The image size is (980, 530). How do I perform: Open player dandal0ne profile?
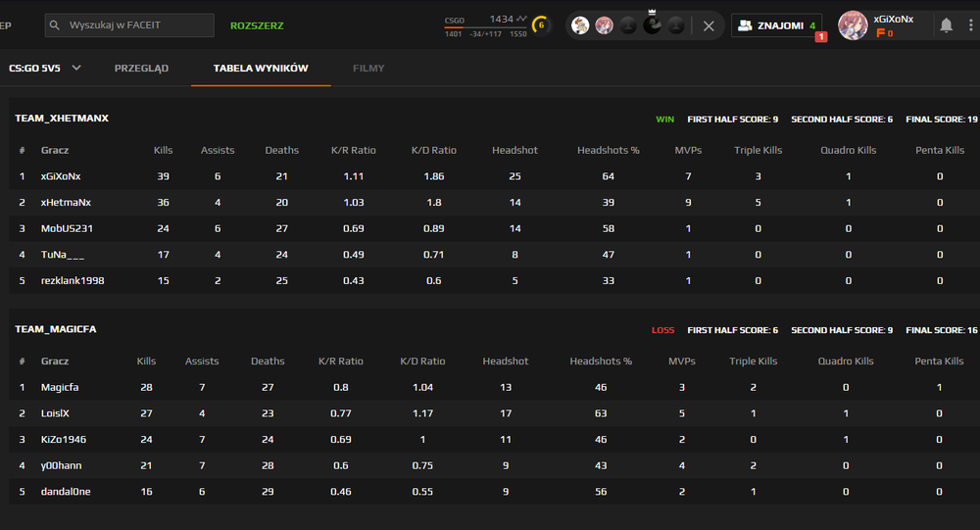click(66, 492)
